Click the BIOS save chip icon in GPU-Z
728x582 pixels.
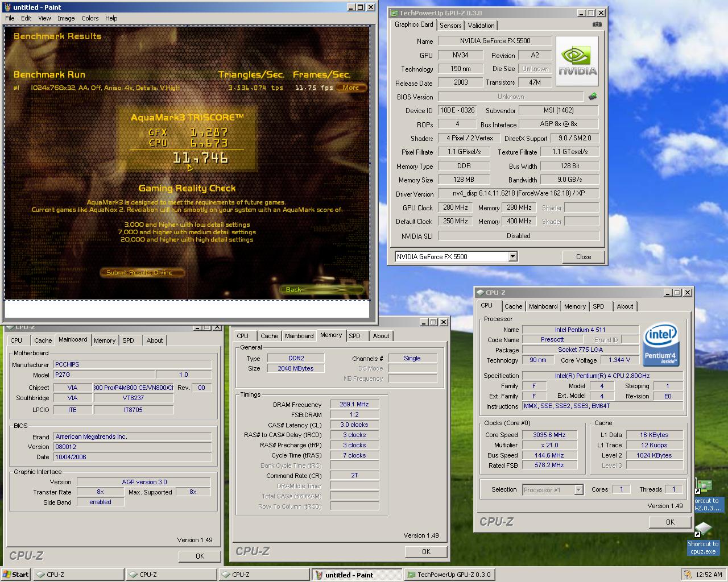(593, 97)
